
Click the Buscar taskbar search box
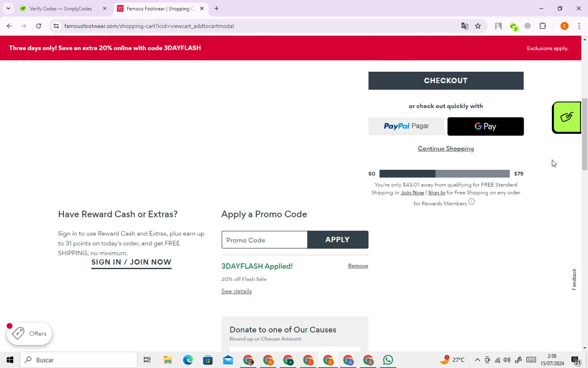[x=78, y=360]
